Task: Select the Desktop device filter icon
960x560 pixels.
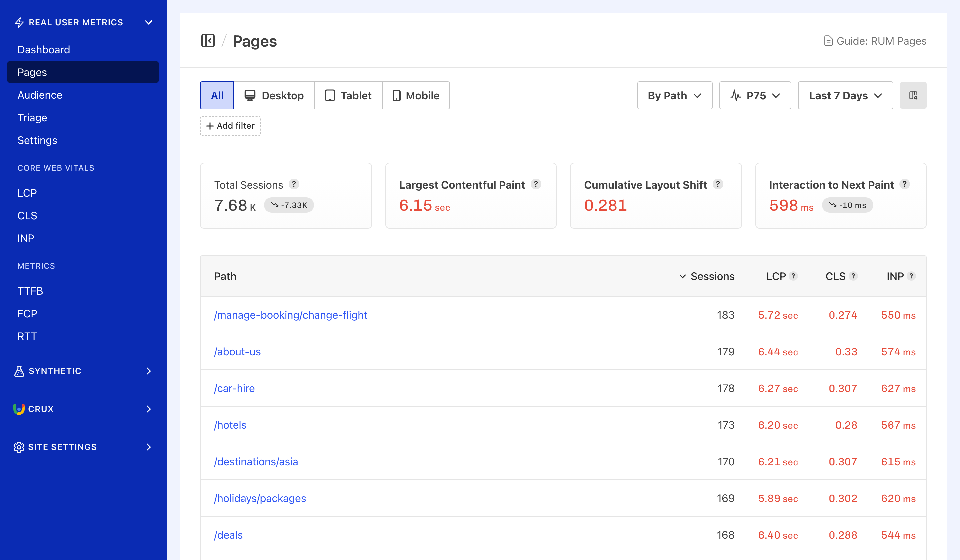Action: click(250, 95)
